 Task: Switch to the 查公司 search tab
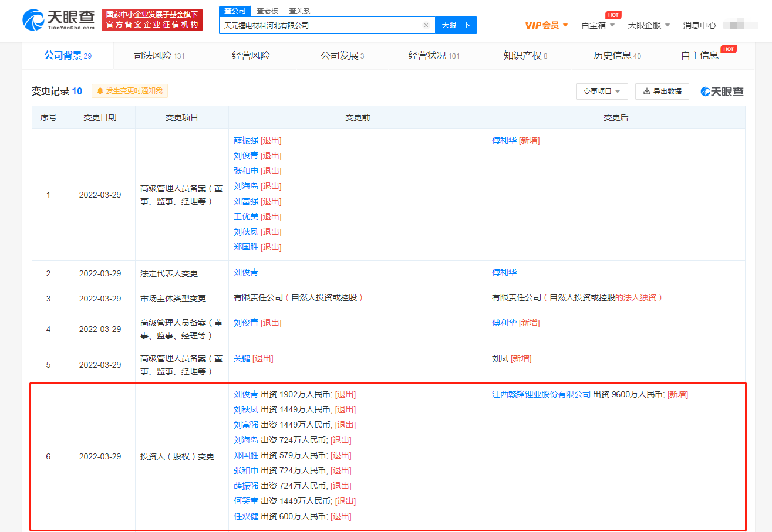235,11
